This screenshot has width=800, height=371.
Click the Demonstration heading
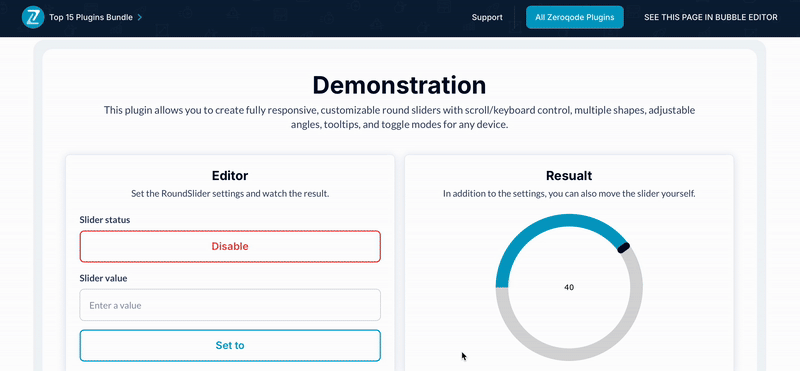click(399, 85)
